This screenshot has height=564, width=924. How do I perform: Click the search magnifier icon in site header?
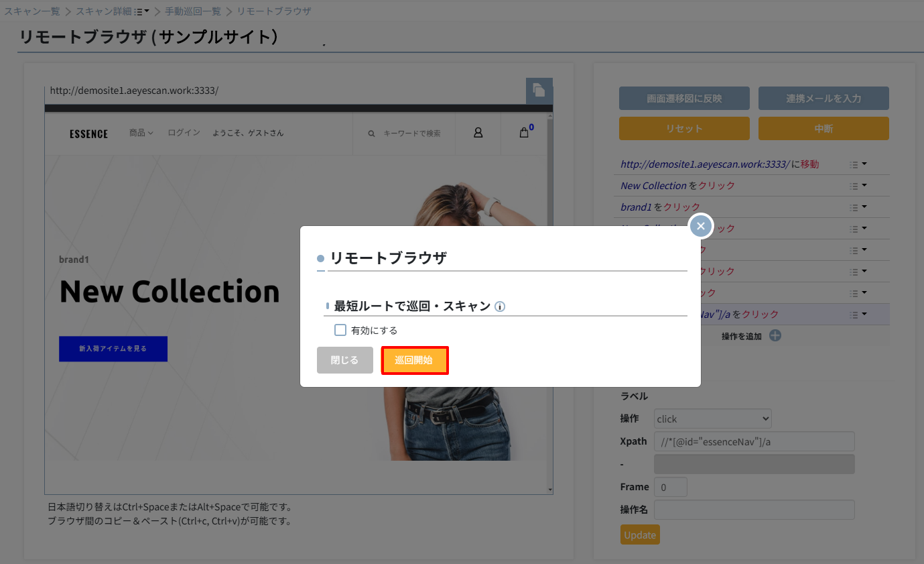click(x=372, y=133)
